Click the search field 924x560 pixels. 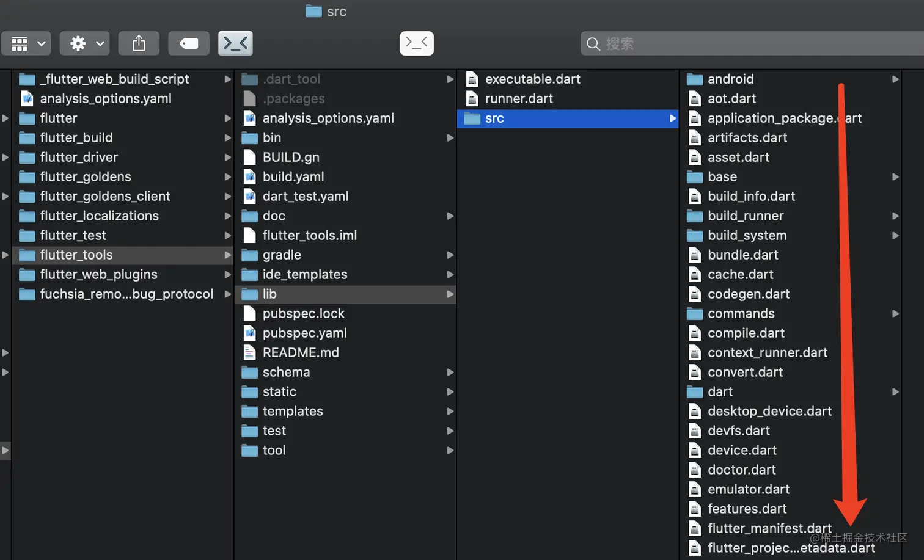[752, 44]
